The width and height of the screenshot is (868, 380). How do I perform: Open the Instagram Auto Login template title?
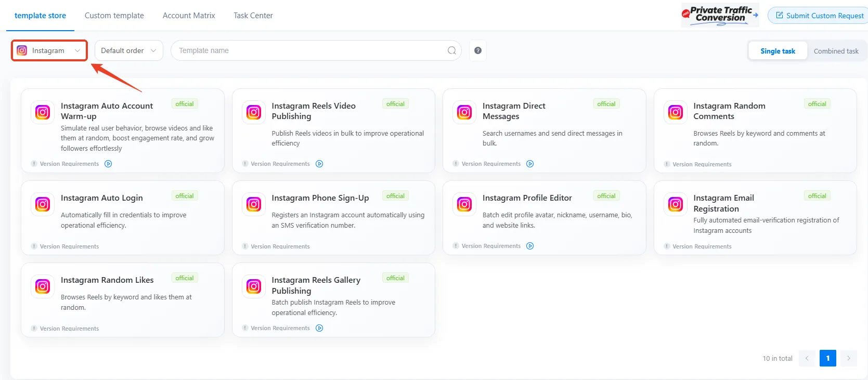102,198
